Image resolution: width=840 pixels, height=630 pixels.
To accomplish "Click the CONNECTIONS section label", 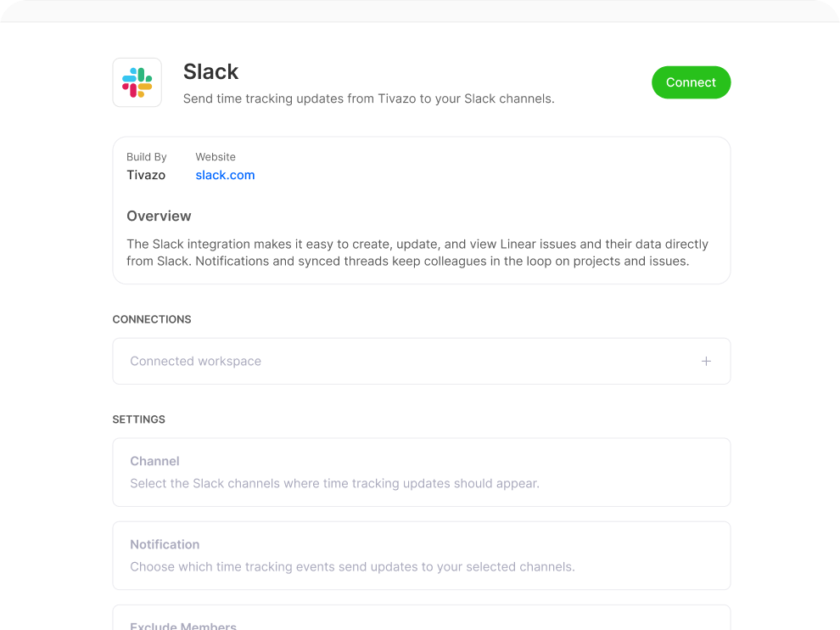I will 151,319.
